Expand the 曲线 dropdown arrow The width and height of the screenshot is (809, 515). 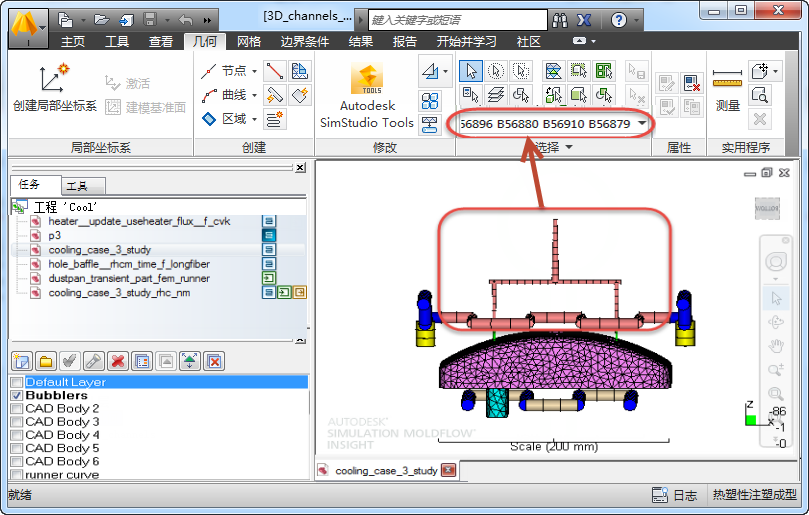[254, 95]
